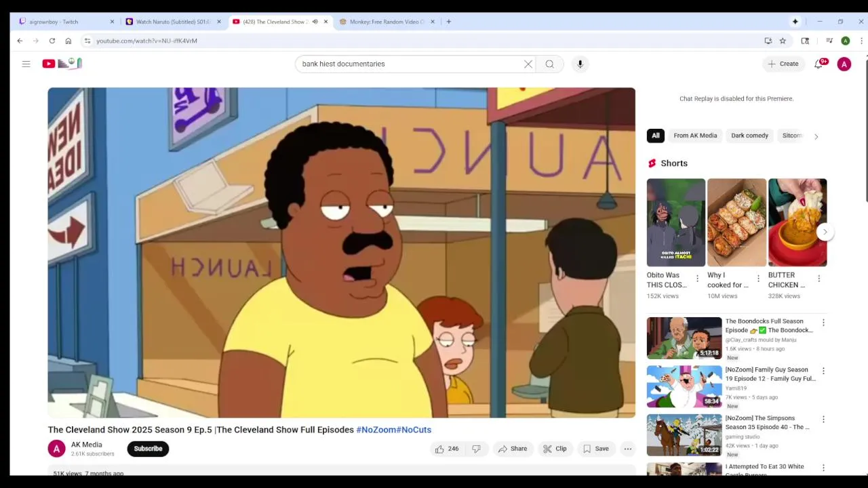This screenshot has width=868, height=488.
Task: Clip the video
Action: coord(555,449)
